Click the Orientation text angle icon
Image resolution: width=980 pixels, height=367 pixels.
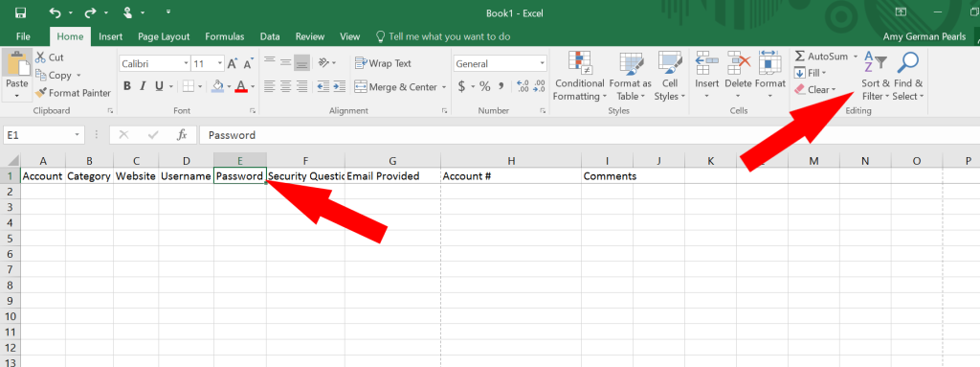pyautogui.click(x=323, y=62)
